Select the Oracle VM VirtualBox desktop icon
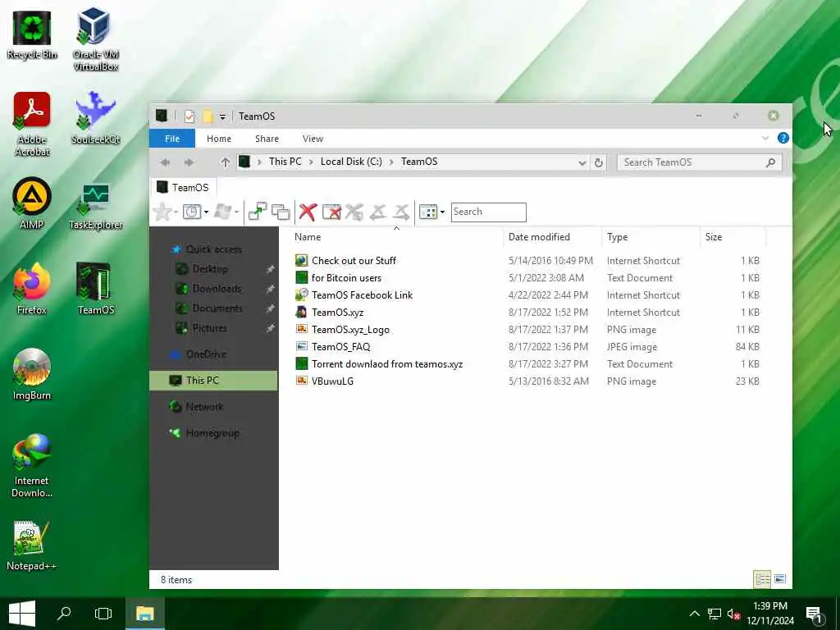This screenshot has width=840, height=630. coord(95,39)
